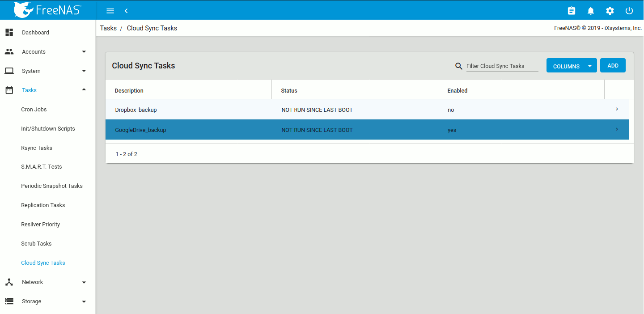Open Resilver Priority
The height and width of the screenshot is (314, 644).
pos(40,224)
